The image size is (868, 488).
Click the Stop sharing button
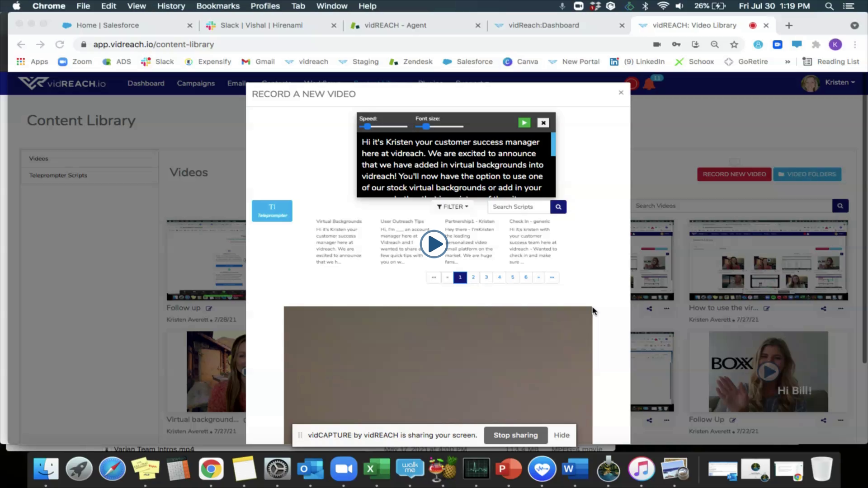click(515, 435)
